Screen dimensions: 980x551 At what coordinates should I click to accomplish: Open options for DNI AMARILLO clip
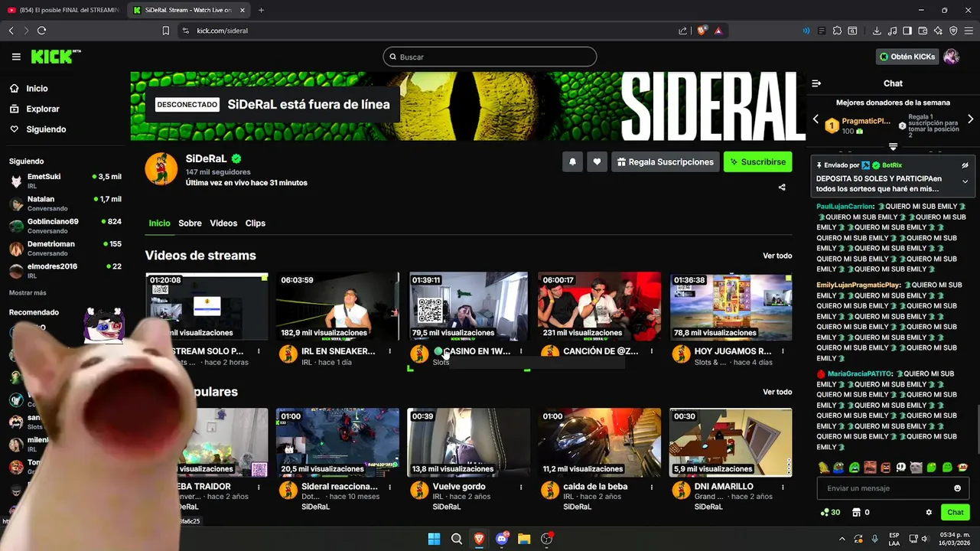pos(783,487)
